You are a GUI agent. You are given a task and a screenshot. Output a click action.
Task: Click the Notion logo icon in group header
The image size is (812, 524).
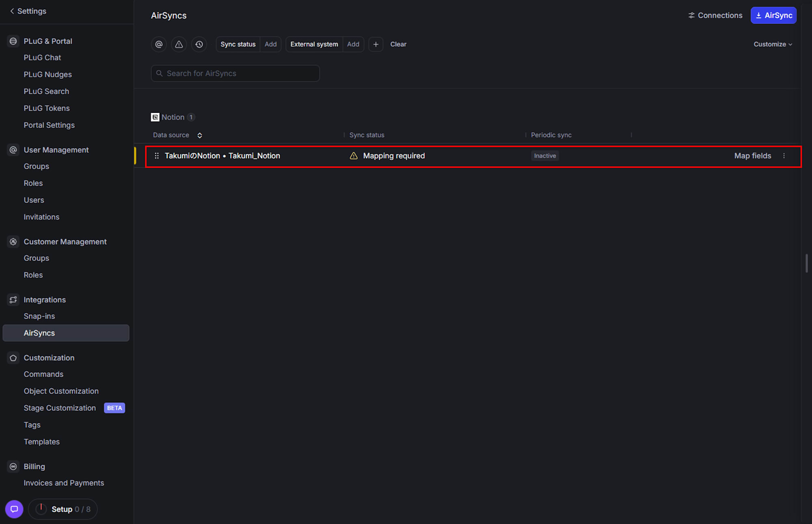[x=155, y=117]
